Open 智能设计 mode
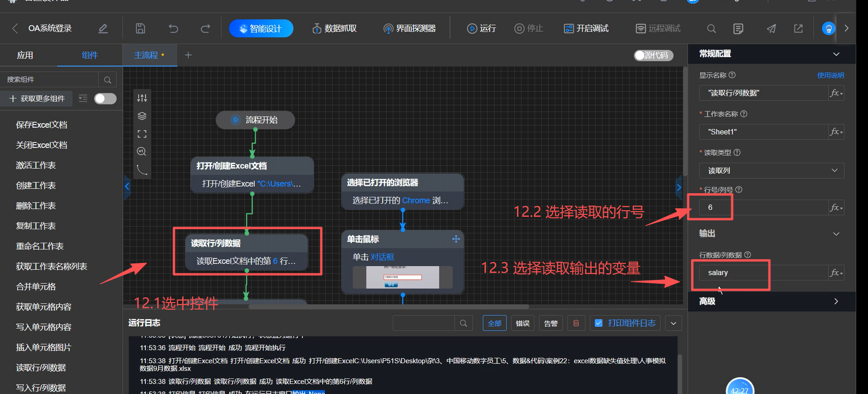Viewport: 868px width, 394px height. point(261,28)
